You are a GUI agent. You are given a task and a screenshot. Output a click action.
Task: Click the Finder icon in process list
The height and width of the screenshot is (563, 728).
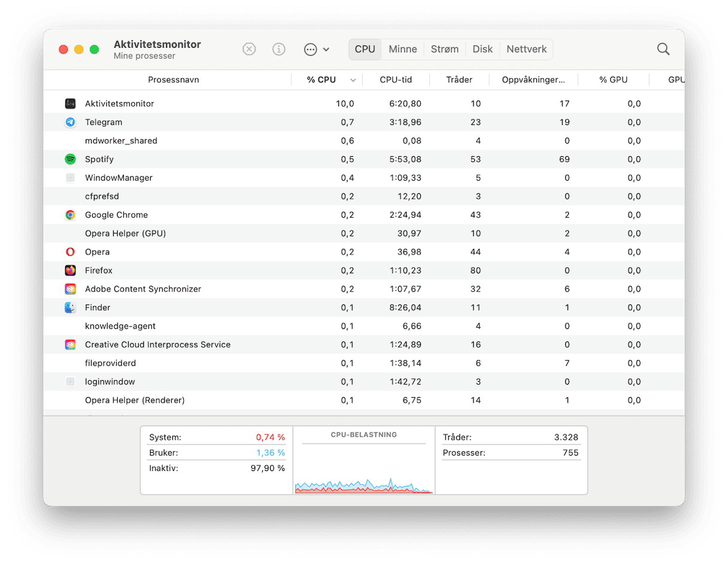coord(70,308)
